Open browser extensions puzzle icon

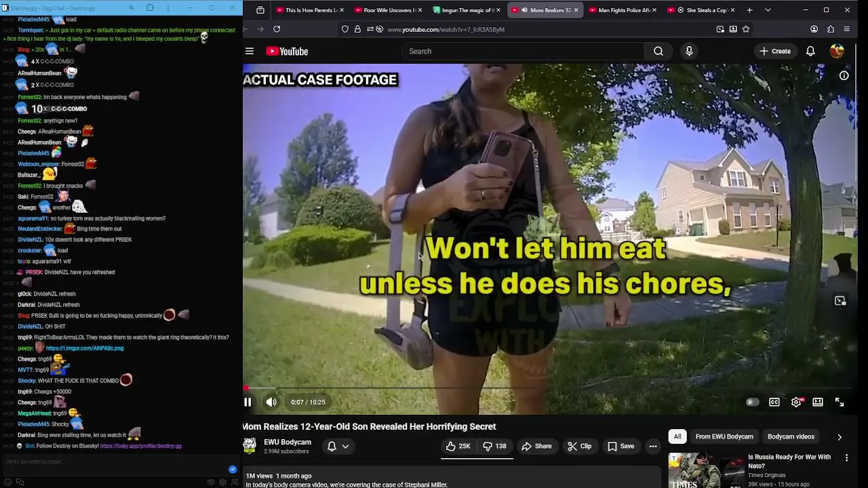pos(831,29)
